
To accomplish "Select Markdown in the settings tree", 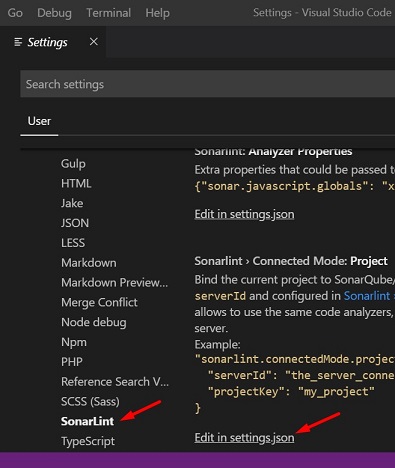I will [89, 263].
